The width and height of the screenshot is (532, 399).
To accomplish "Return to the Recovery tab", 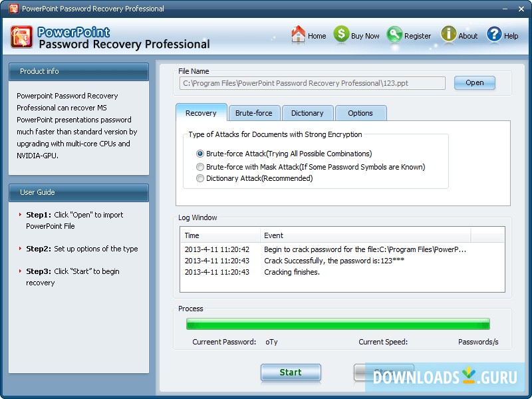I will tap(201, 113).
